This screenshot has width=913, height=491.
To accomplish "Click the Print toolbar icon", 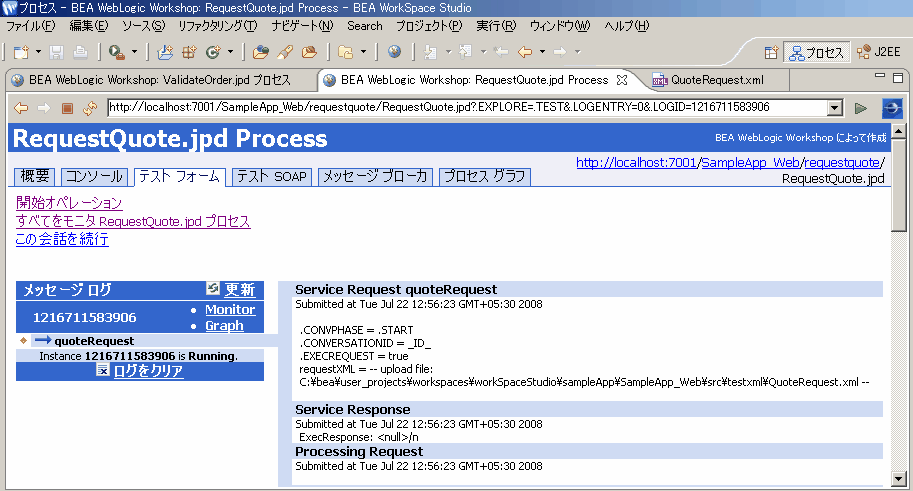I will click(80, 52).
